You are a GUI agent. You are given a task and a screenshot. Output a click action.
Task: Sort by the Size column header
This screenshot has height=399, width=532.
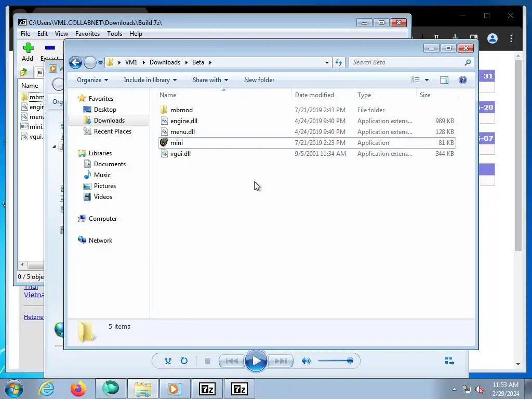[x=437, y=95]
